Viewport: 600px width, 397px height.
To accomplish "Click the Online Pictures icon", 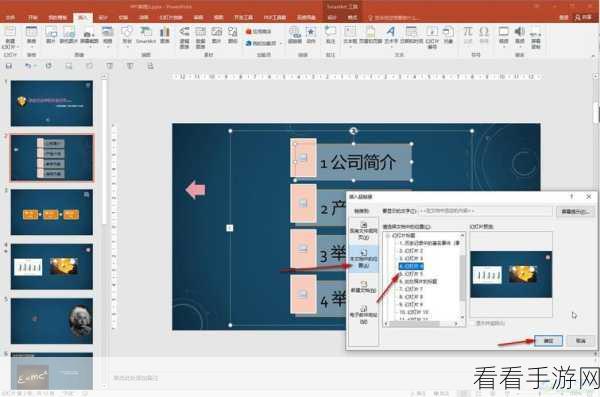I will pos(68,32).
